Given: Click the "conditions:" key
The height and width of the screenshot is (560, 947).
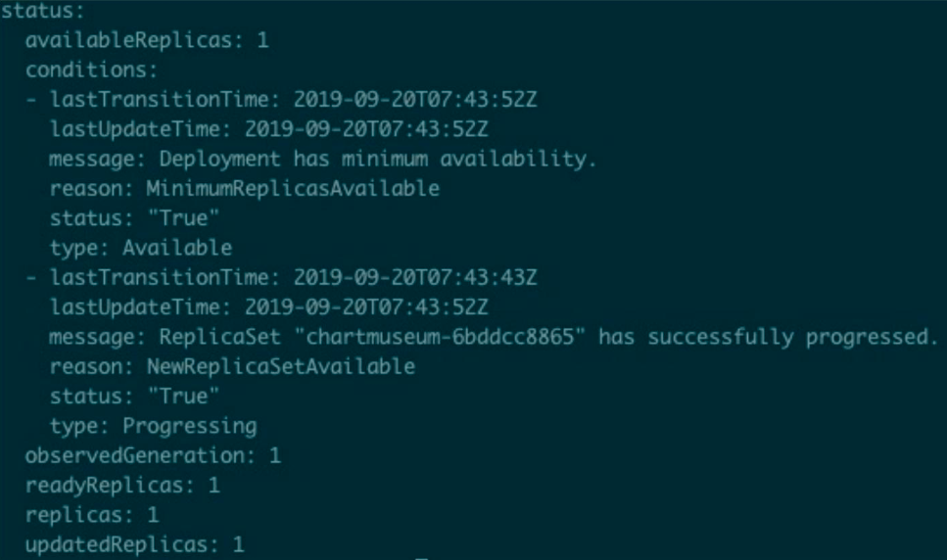Looking at the screenshot, I should tap(90, 70).
